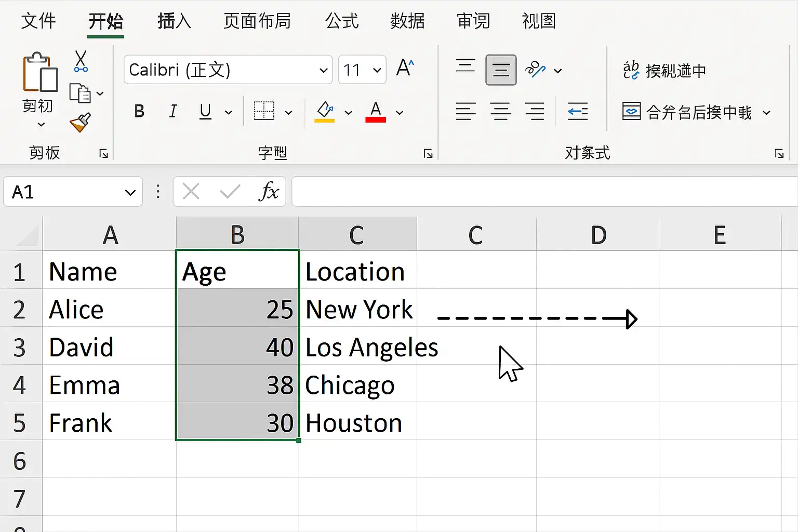798x532 pixels.
Task: Click the decrease indent icon
Action: click(578, 111)
